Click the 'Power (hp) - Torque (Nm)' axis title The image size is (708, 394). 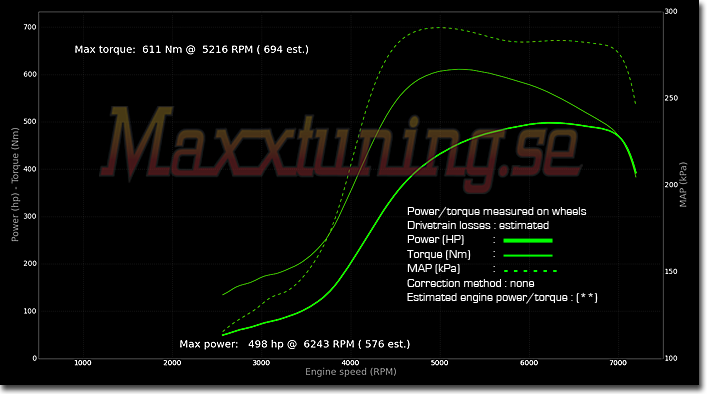click(15, 185)
